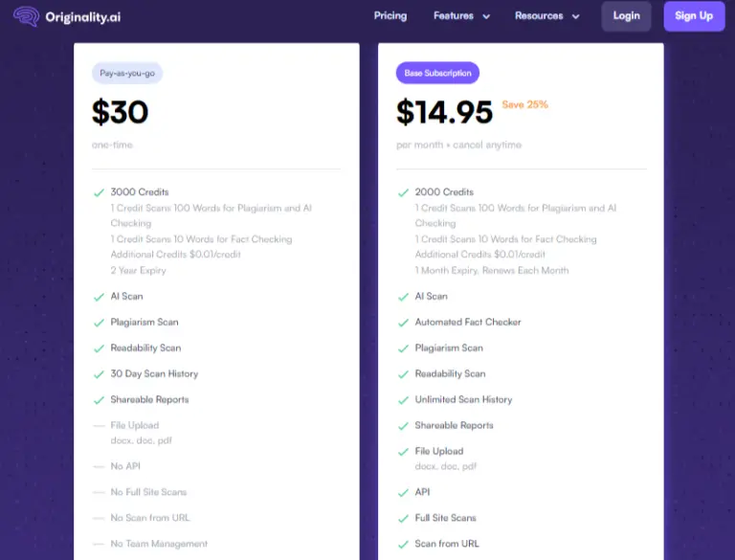Click the checkmark next to Scan from URL
The image size is (735, 560).
403,544
